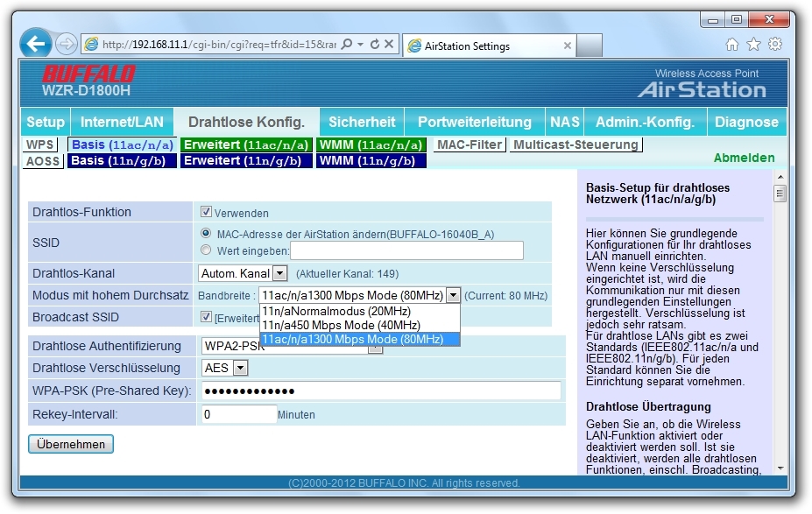Open the Internet/LAN tab
Viewport: 812px width, 514px height.
click(x=123, y=122)
